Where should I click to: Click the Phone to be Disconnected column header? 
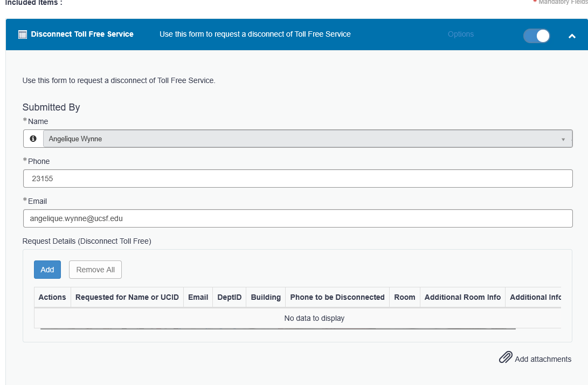[x=337, y=297]
